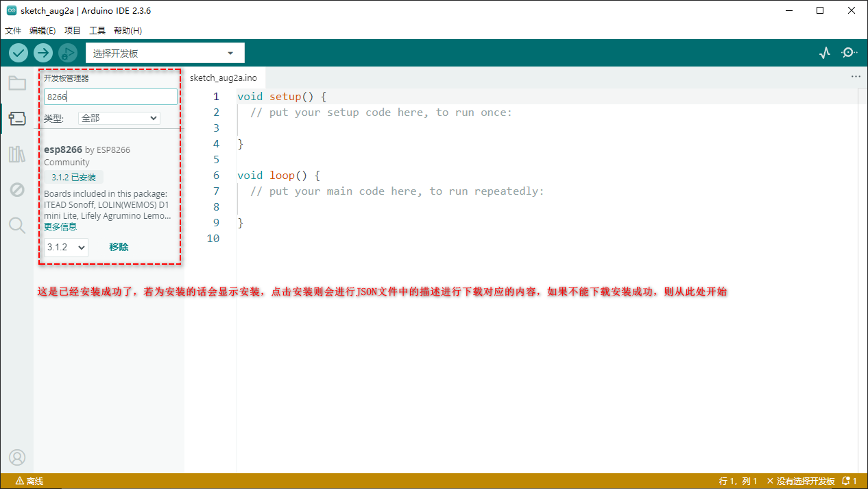Screen dimensions: 868x489
Task: Click line number 10 in gutter
Action: [x=213, y=239]
